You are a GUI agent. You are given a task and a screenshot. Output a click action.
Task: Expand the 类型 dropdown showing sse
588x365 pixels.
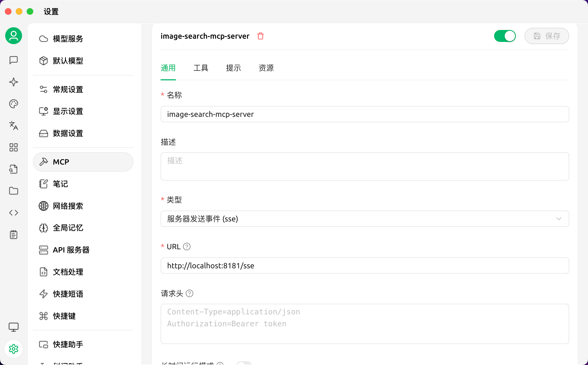365,219
